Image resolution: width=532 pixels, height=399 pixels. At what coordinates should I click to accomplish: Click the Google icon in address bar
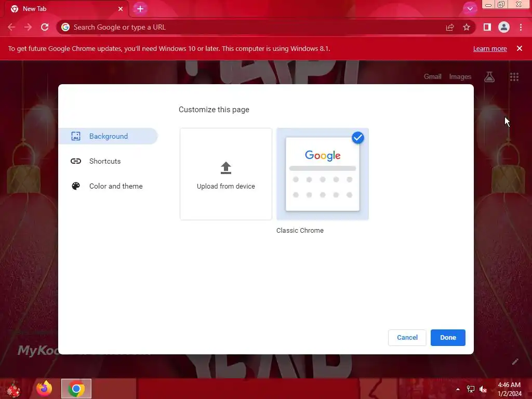(65, 27)
